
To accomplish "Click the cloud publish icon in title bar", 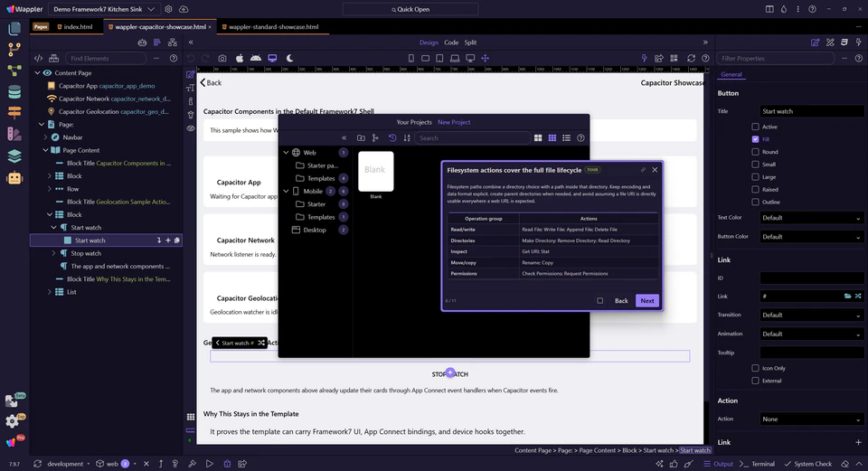I will pos(184,9).
